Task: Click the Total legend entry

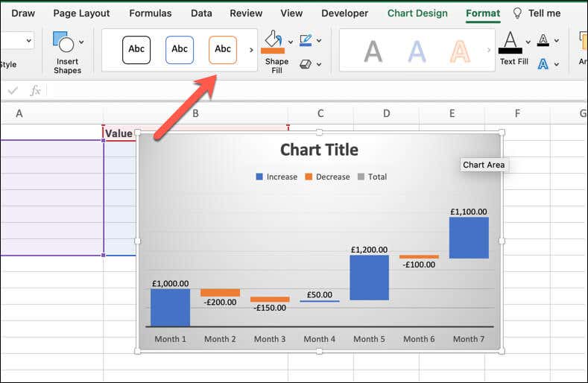Action: coord(373,177)
